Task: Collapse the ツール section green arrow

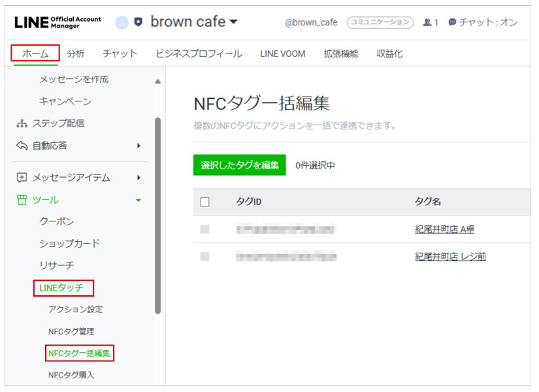Action: pyautogui.click(x=139, y=201)
